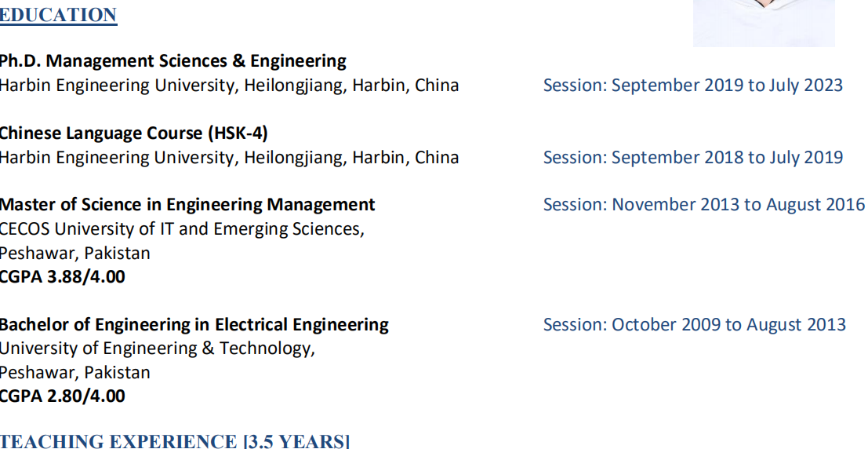
Task: Click the underlined EDUCATION heading
Action: (x=58, y=15)
